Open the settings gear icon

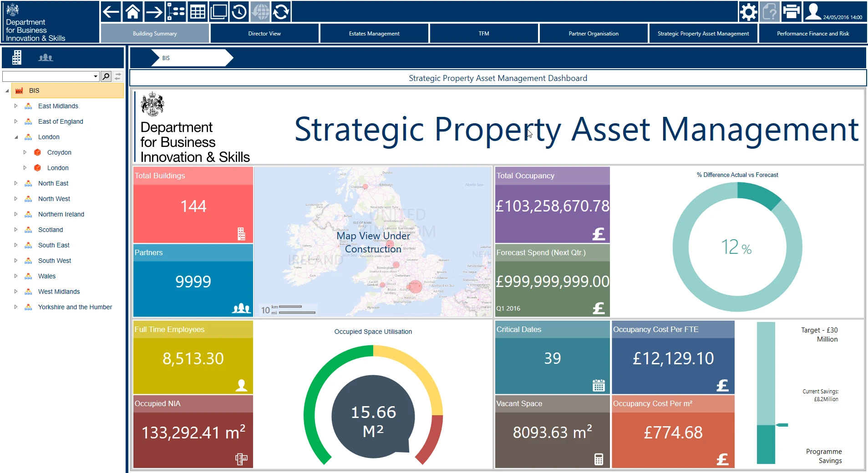pos(748,12)
